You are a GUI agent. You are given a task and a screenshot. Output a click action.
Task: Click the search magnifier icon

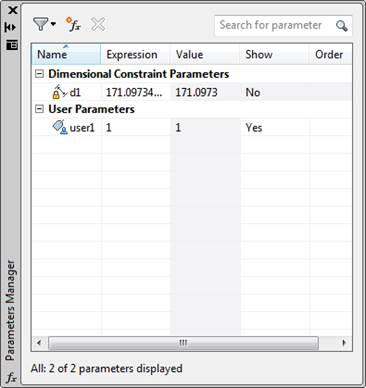click(342, 26)
